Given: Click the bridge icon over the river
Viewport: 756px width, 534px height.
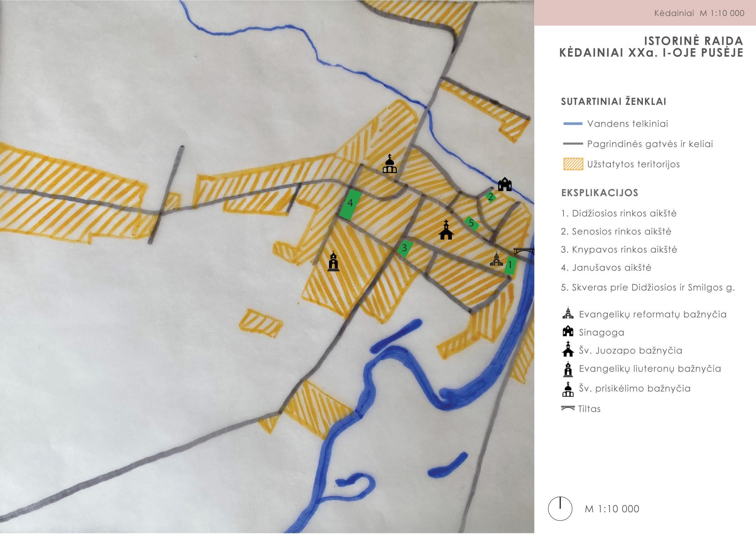Looking at the screenshot, I should coord(524,251).
